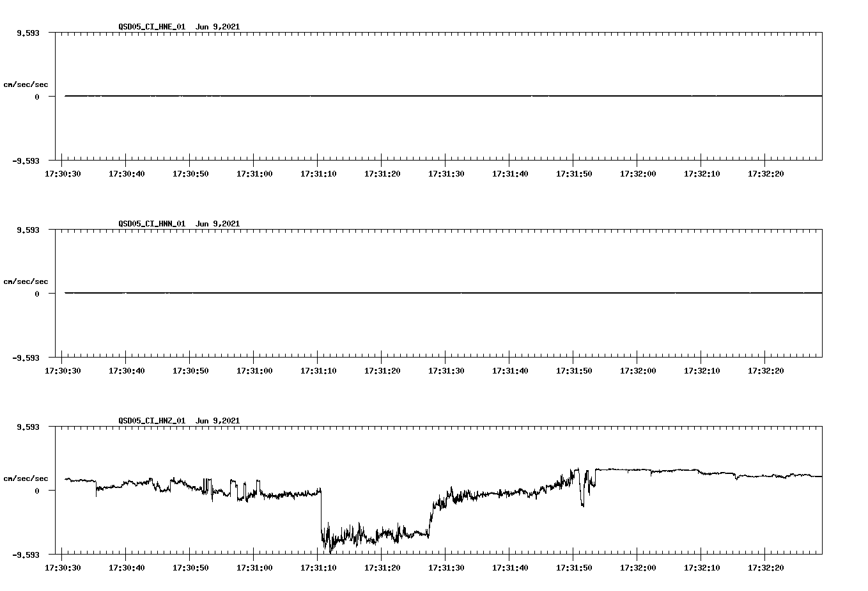
Task: Click the QSD05_CI_HNZ_01 plot title
Action: pos(179,421)
